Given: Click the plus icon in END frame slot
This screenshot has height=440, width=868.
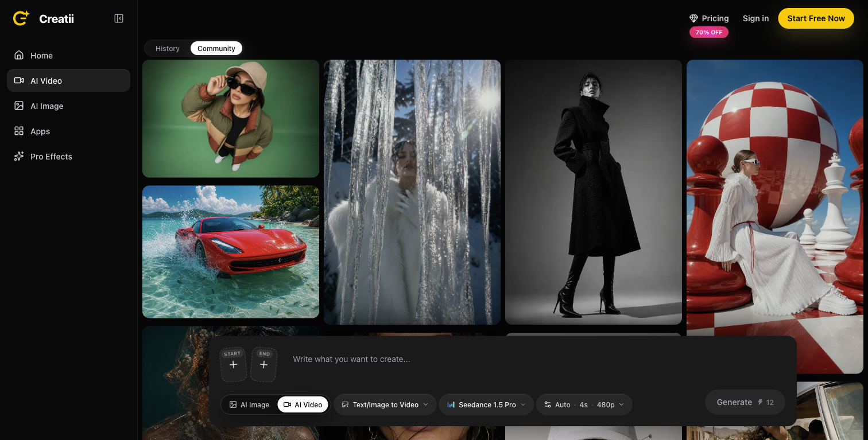Looking at the screenshot, I should pyautogui.click(x=263, y=365).
